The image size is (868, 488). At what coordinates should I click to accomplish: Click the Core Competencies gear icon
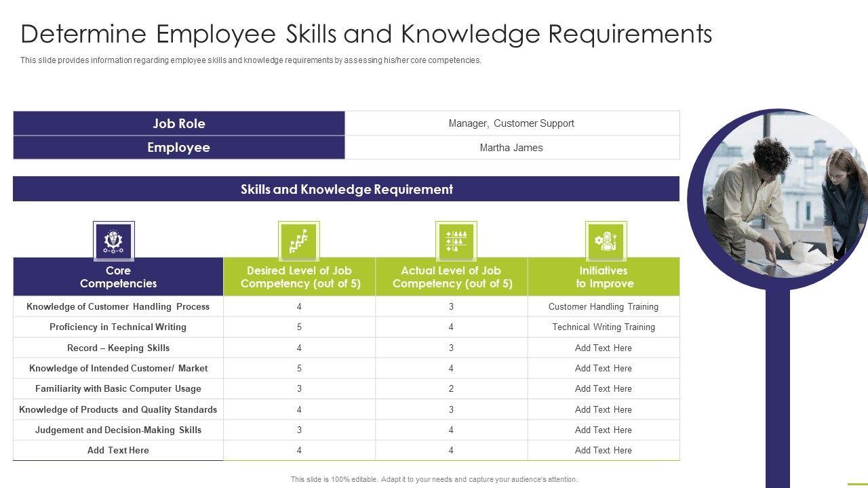113,241
